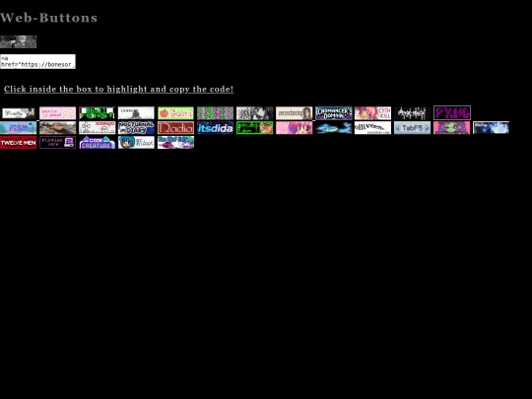Open the green pixel-text on black web button
The width and height of the screenshot is (532, 399).
[97, 113]
